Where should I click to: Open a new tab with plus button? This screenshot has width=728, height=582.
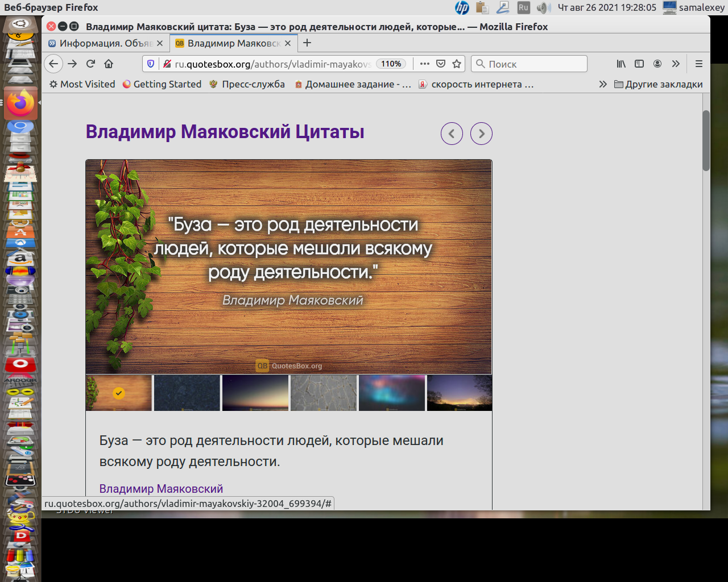307,43
